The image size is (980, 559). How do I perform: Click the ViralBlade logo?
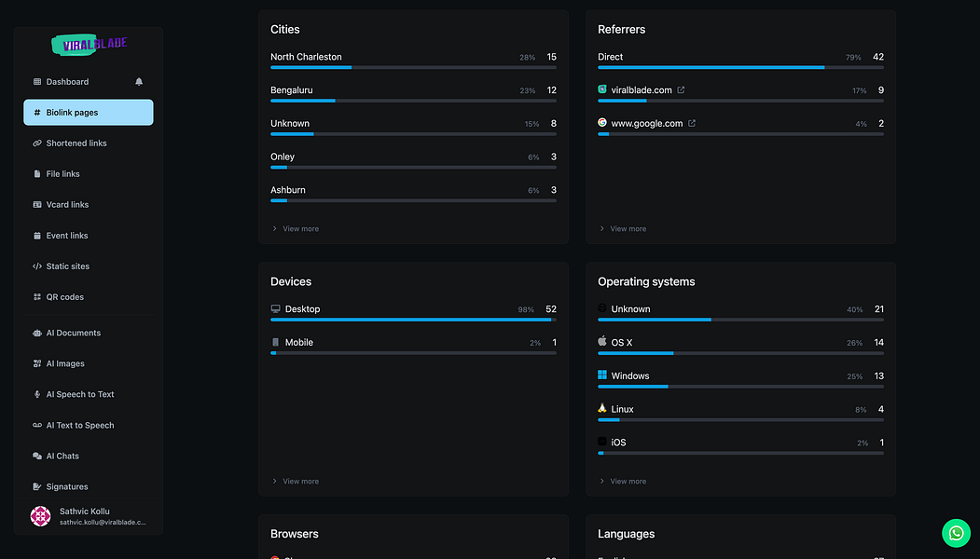(x=89, y=44)
